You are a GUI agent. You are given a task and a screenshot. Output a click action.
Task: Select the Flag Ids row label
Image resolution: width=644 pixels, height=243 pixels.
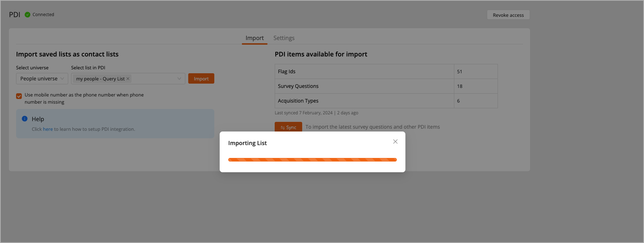pyautogui.click(x=287, y=71)
